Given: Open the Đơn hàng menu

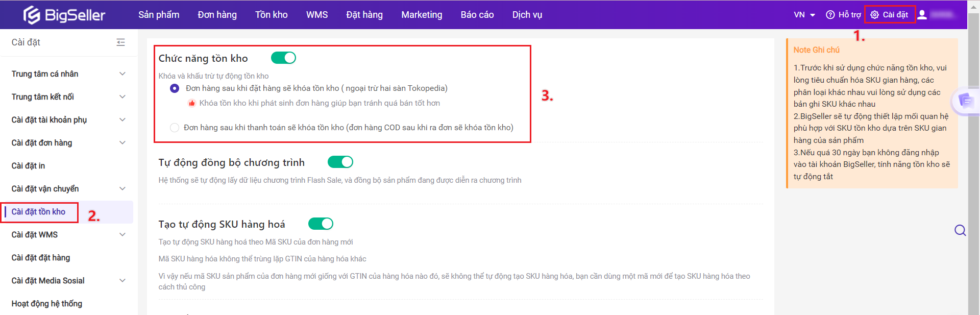Looking at the screenshot, I should tap(217, 15).
